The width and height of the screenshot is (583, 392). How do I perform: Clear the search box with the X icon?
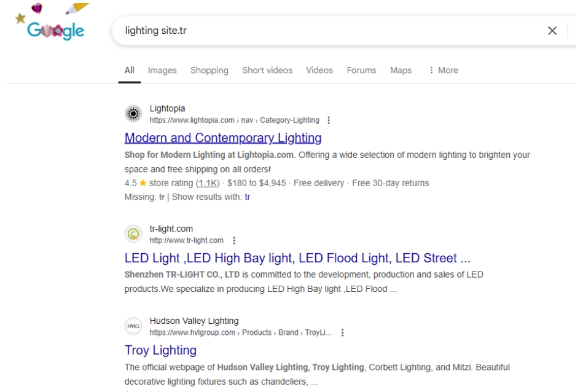point(552,31)
